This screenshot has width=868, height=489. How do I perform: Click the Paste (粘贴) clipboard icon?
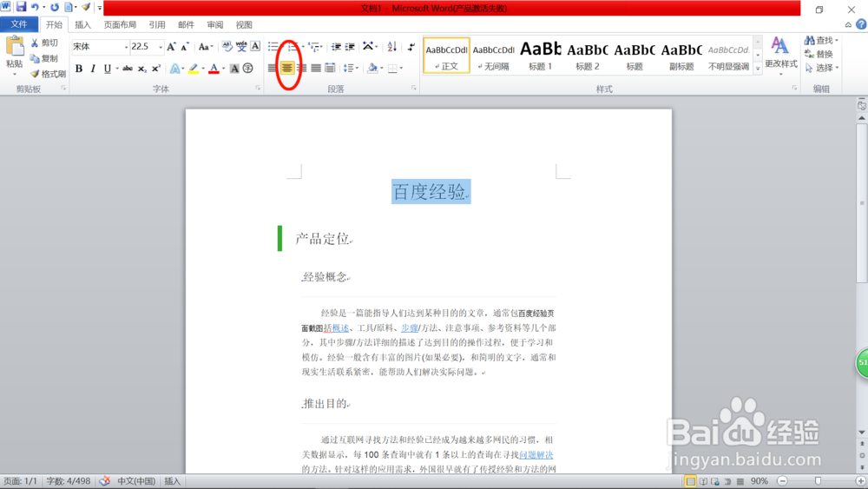point(15,47)
